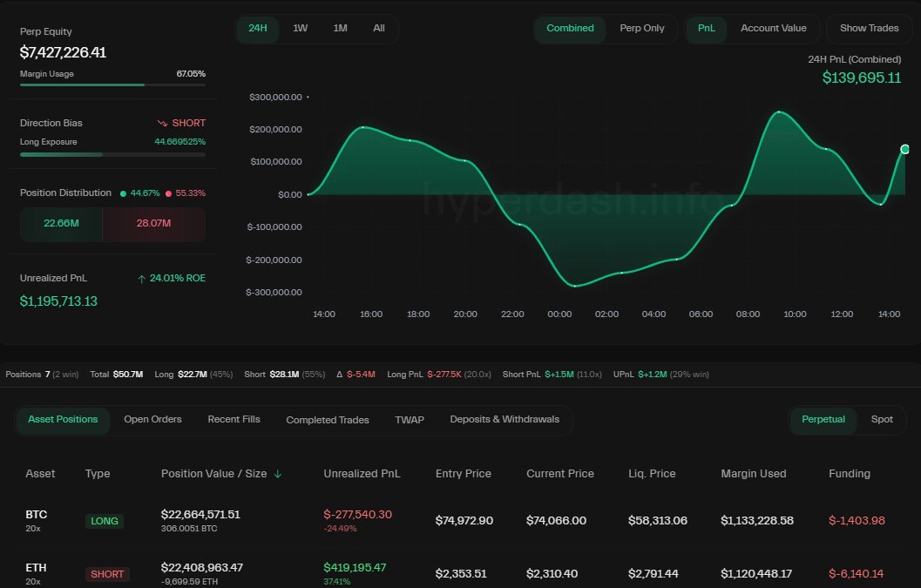This screenshot has height=588, width=921.
Task: Click the SHORT direction bias arrow icon
Action: coord(162,122)
